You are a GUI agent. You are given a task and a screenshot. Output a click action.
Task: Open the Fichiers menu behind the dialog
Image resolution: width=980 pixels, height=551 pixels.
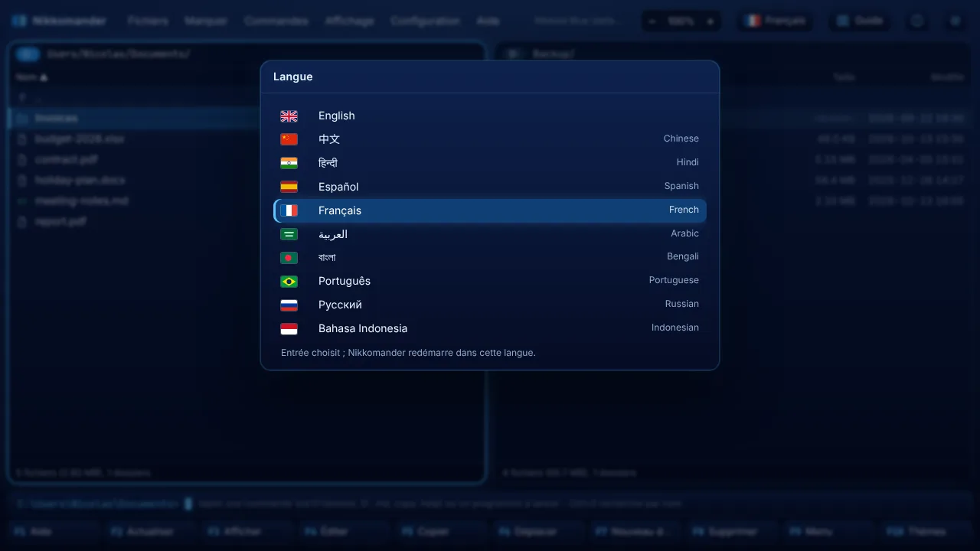148,21
